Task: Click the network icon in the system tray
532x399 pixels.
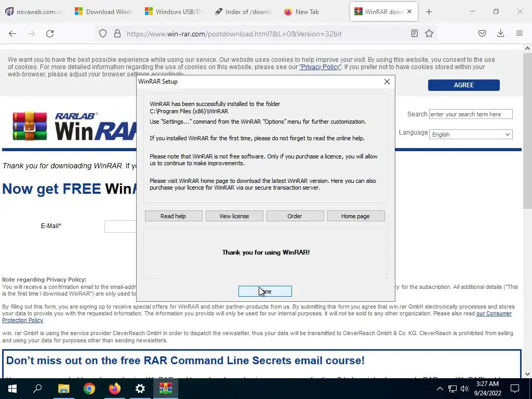Action: (x=453, y=389)
